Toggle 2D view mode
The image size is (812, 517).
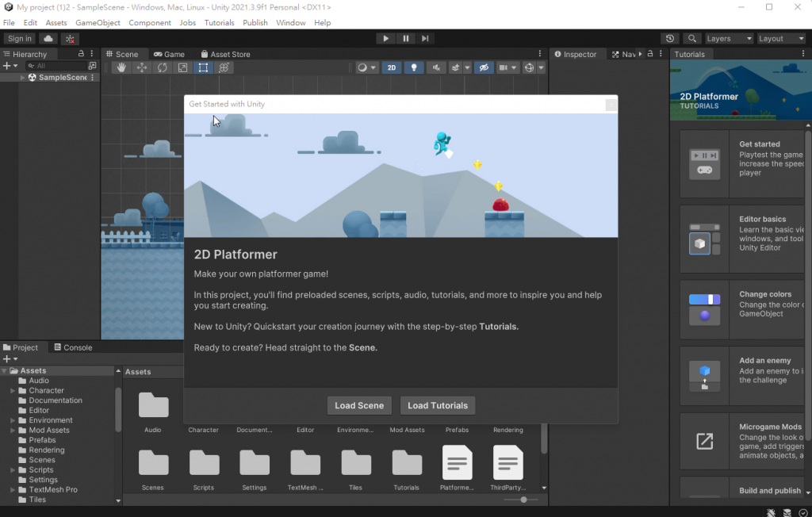coord(392,68)
